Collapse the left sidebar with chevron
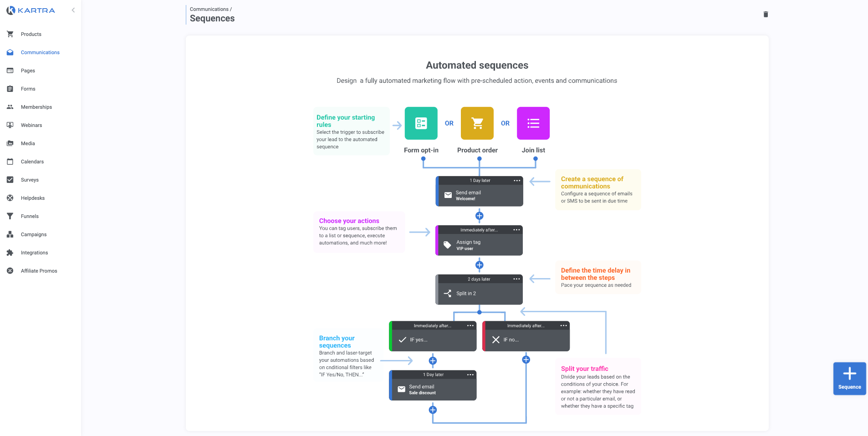Image resolution: width=868 pixels, height=436 pixels. [73, 10]
